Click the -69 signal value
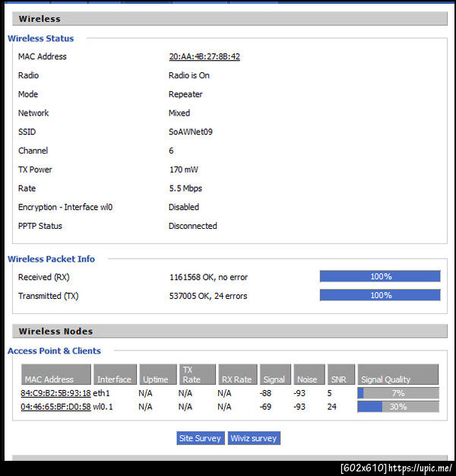The width and height of the screenshot is (456, 476). click(265, 407)
